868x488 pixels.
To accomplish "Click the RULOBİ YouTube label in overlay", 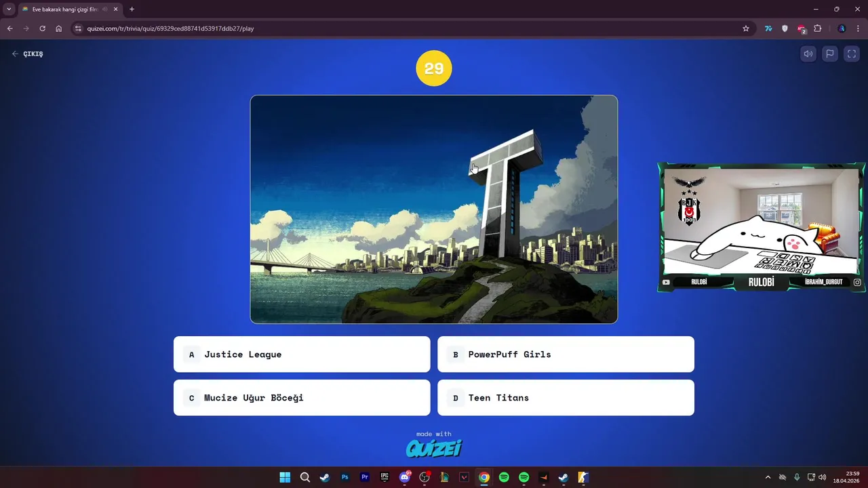I will [x=698, y=282].
